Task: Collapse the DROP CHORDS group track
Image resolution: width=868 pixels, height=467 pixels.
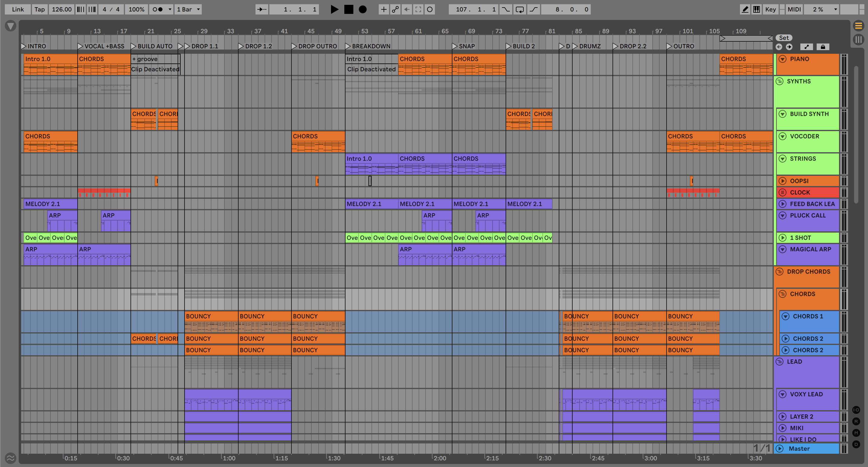Action: pyautogui.click(x=780, y=272)
